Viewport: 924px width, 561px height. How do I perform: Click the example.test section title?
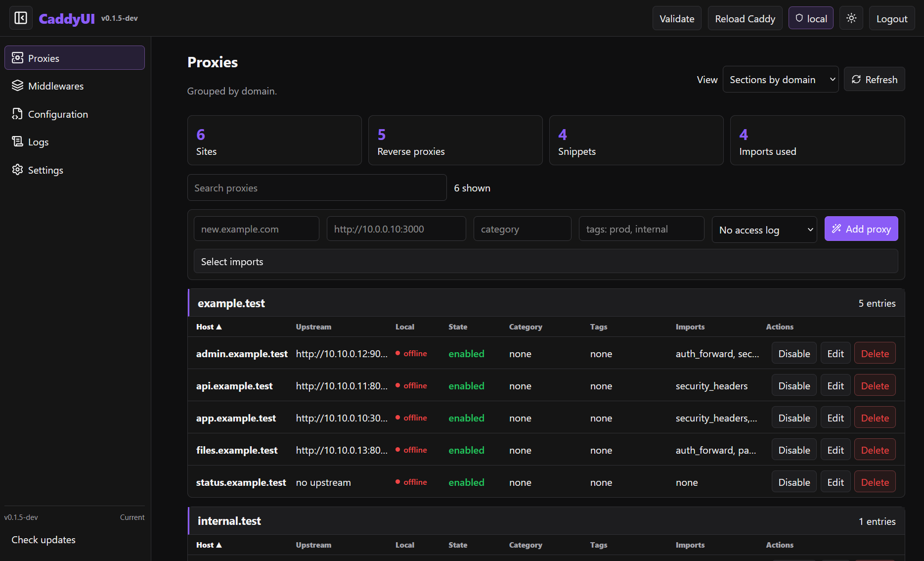point(231,303)
